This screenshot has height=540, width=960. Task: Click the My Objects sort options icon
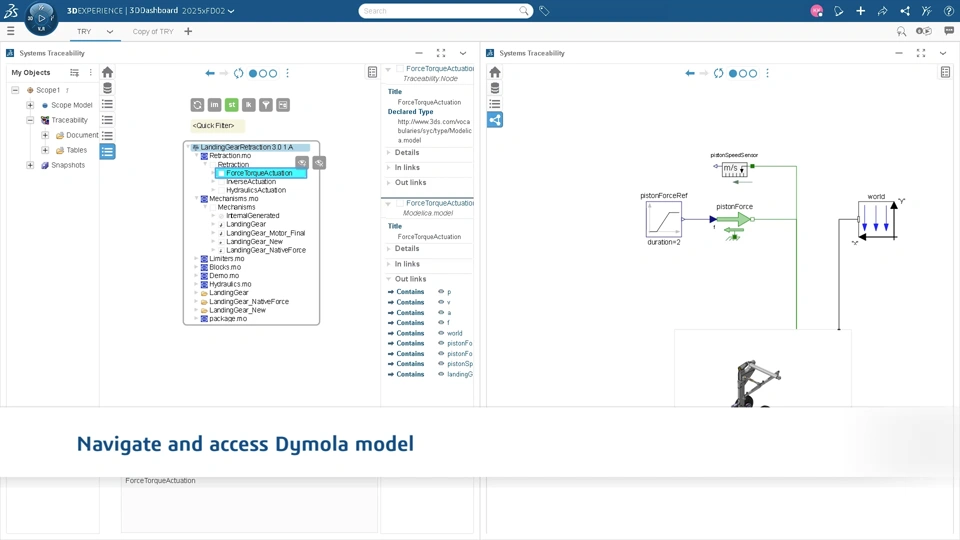[x=74, y=72]
